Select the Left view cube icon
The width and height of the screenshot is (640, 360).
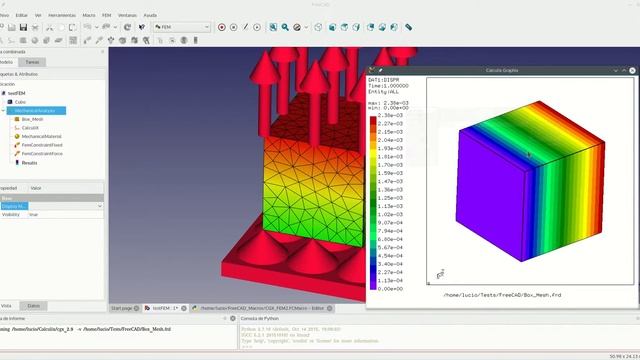tap(394, 27)
